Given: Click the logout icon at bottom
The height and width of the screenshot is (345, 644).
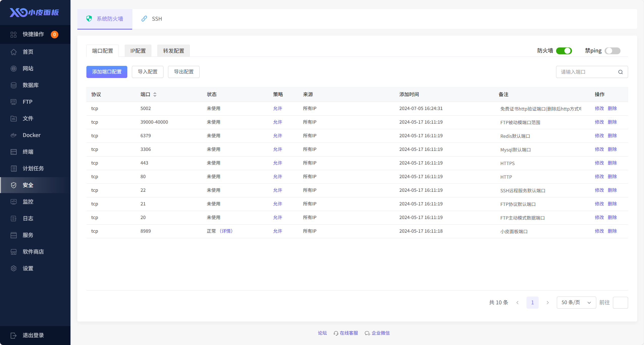Looking at the screenshot, I should [14, 335].
